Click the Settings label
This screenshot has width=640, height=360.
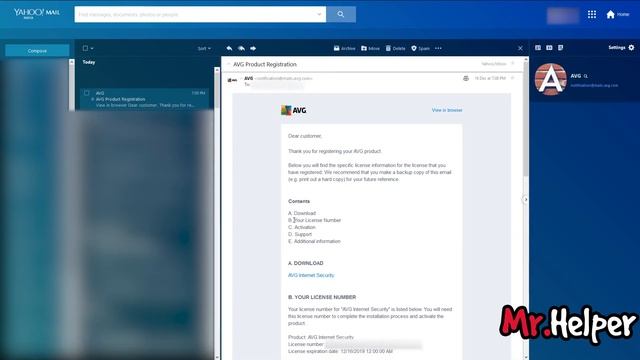point(617,47)
